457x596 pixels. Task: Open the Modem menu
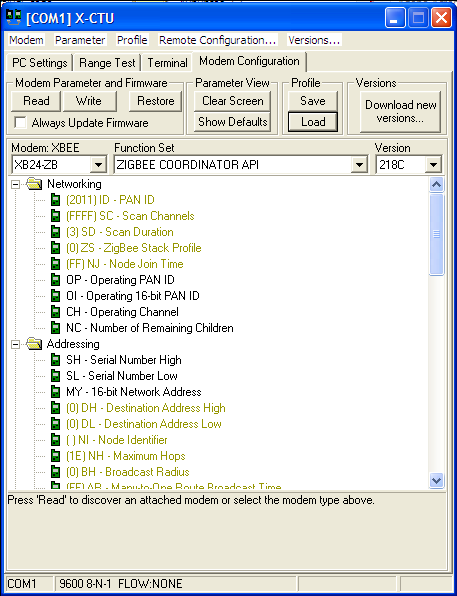pyautogui.click(x=26, y=40)
